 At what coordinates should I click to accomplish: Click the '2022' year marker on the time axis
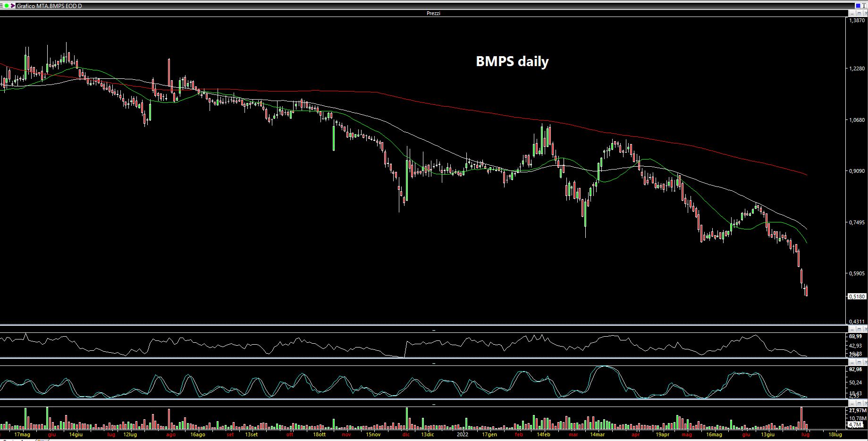tap(462, 434)
